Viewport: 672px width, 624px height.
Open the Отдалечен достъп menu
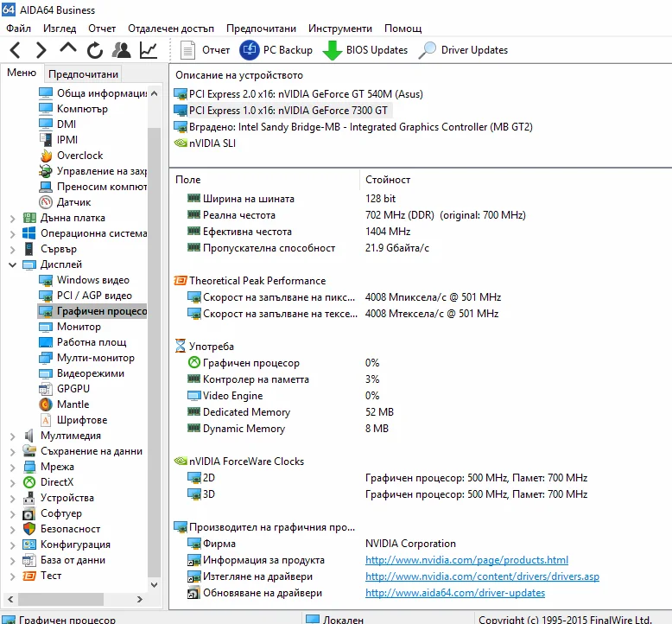[171, 29]
